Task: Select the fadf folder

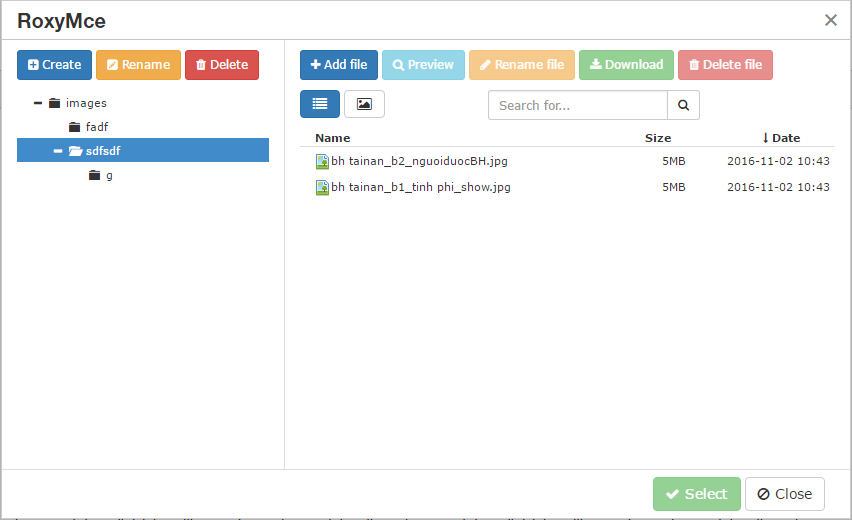Action: pos(96,127)
